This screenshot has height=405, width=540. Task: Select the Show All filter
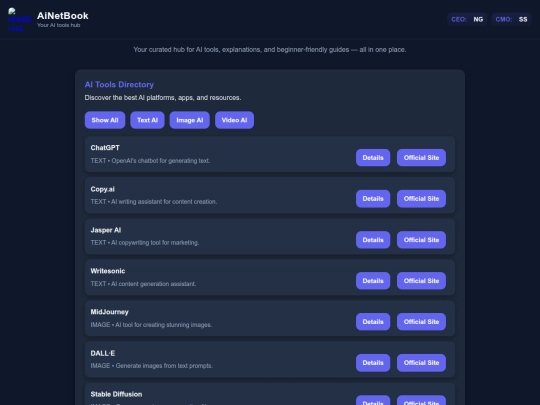105,120
